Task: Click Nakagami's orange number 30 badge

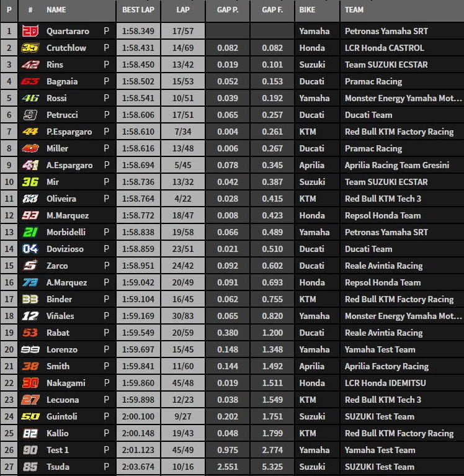Action: 30,383
